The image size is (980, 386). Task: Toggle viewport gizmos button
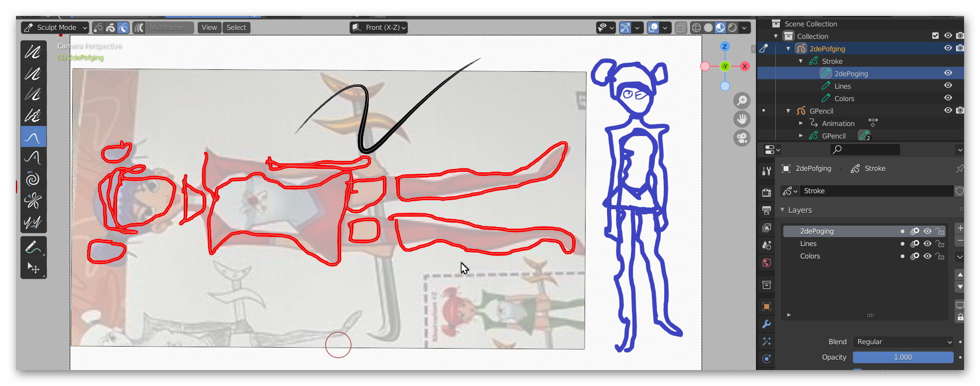click(x=625, y=27)
